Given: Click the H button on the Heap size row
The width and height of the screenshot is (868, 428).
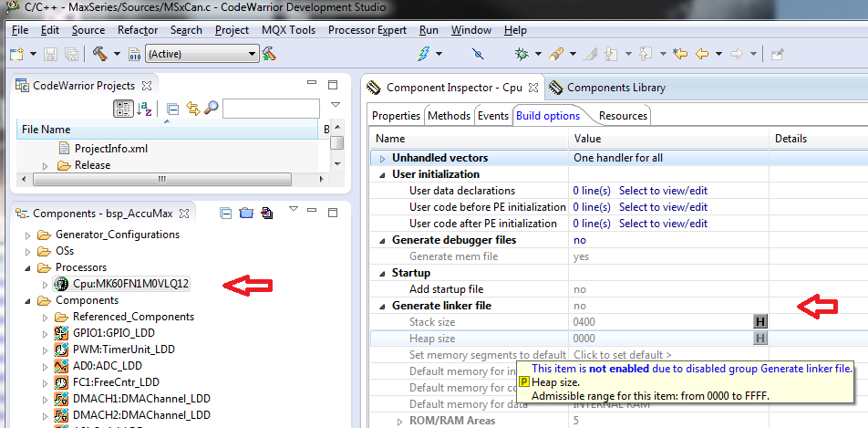Looking at the screenshot, I should click(x=760, y=339).
